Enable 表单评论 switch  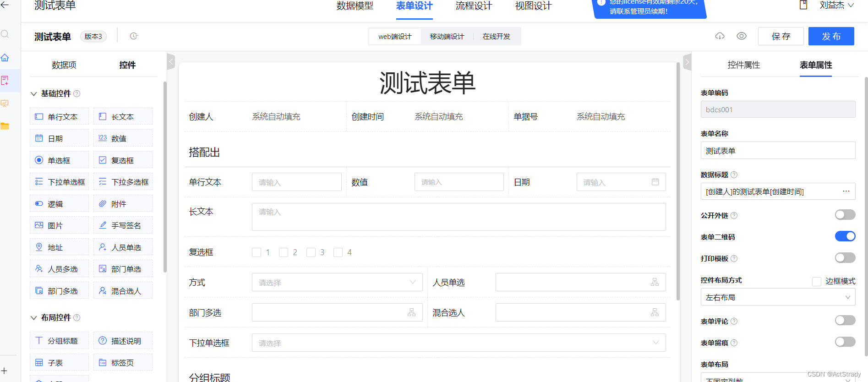[845, 321]
